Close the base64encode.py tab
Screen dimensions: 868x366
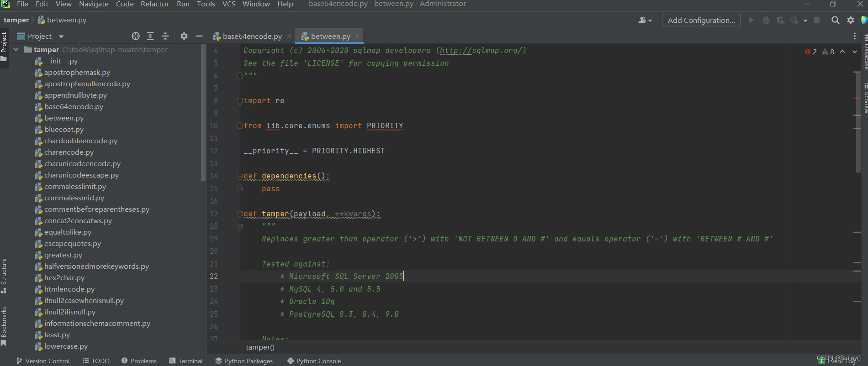(289, 36)
